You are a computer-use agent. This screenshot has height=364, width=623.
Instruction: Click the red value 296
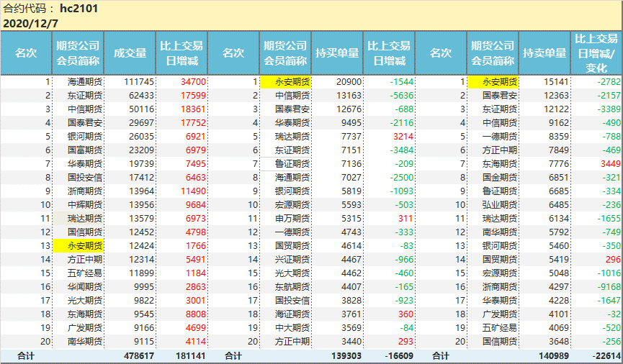[613, 259]
